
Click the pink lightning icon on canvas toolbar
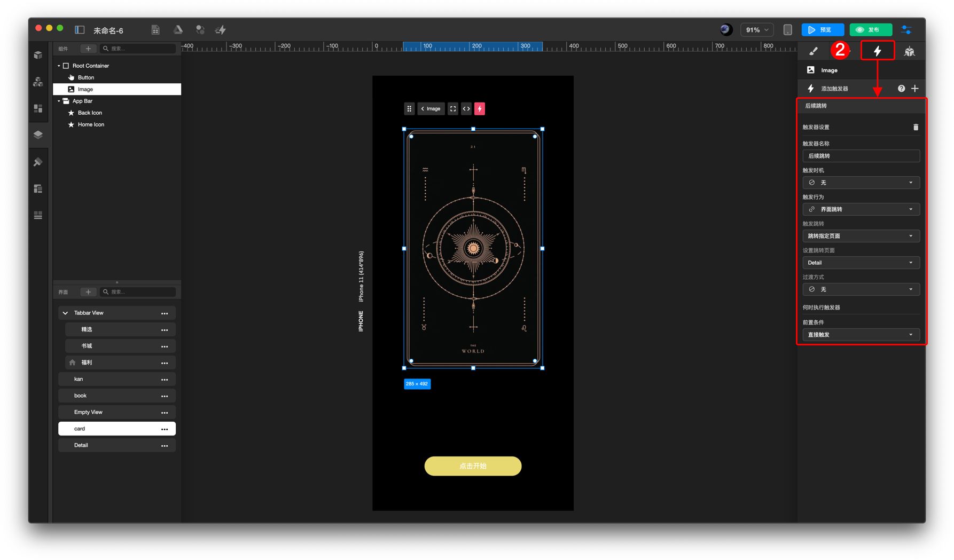coord(480,109)
